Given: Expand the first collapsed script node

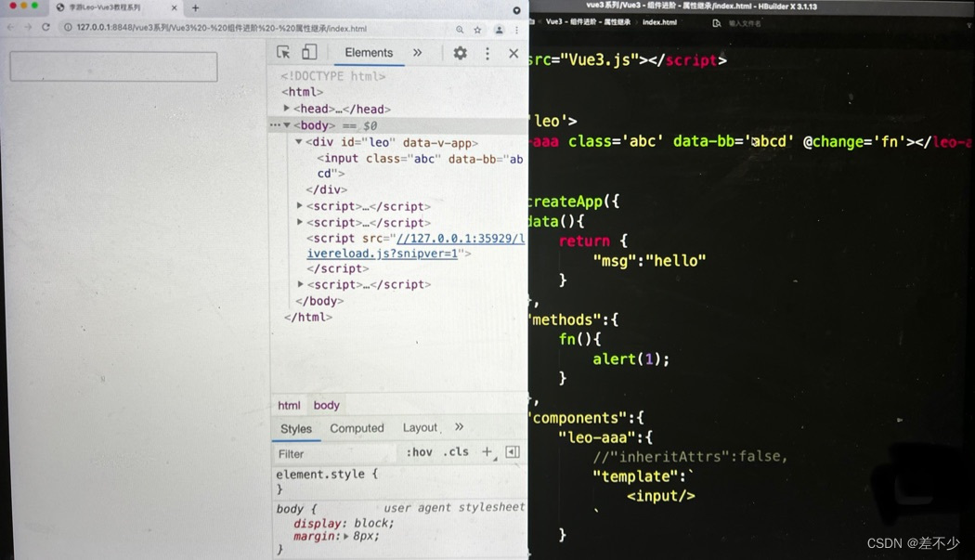Looking at the screenshot, I should point(300,205).
